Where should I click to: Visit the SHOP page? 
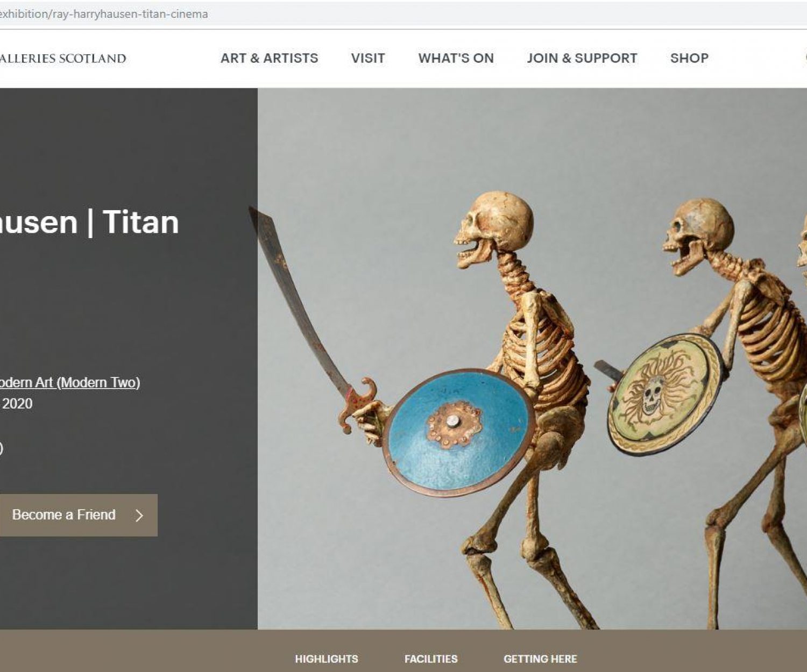point(689,58)
